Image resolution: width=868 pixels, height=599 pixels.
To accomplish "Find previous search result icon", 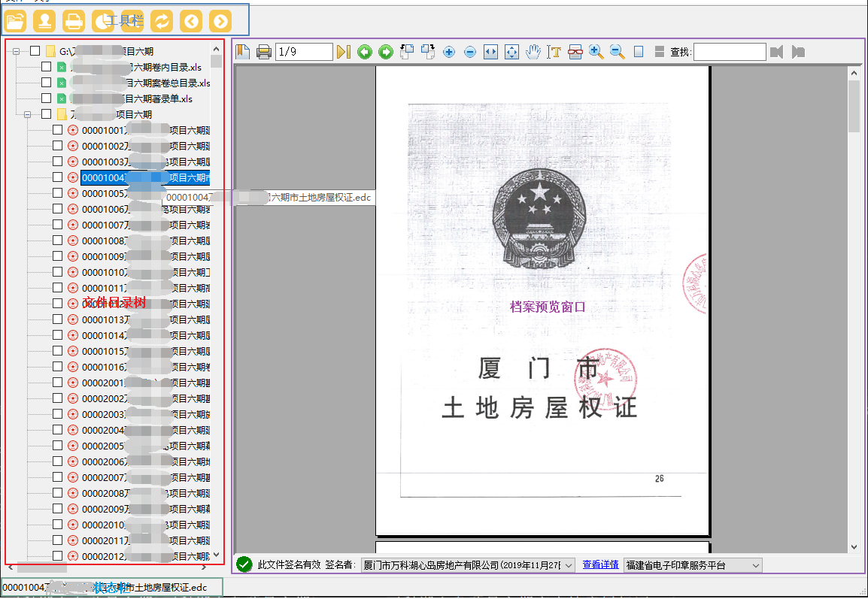I will pyautogui.click(x=777, y=52).
